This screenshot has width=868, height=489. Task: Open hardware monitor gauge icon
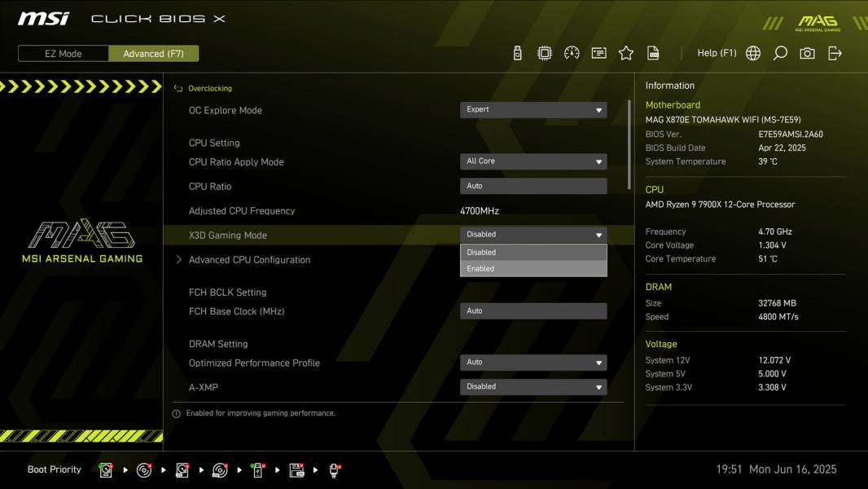click(572, 53)
